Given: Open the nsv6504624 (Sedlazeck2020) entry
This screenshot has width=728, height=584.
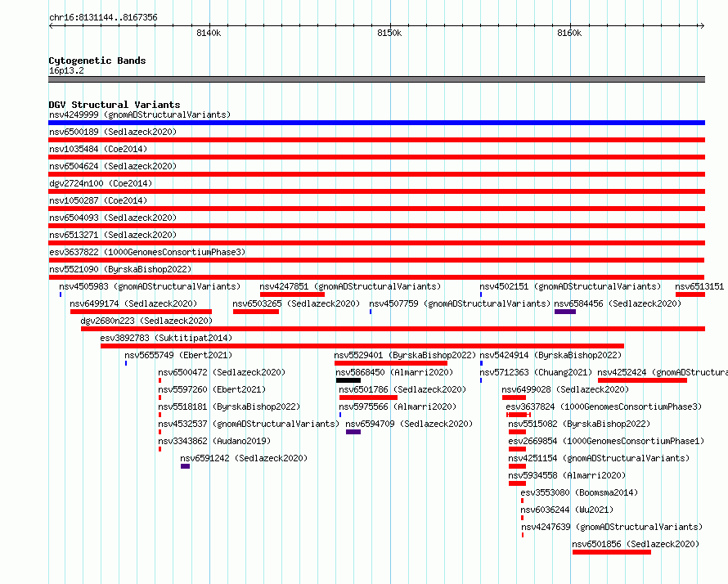Looking at the screenshot, I should point(113,166).
